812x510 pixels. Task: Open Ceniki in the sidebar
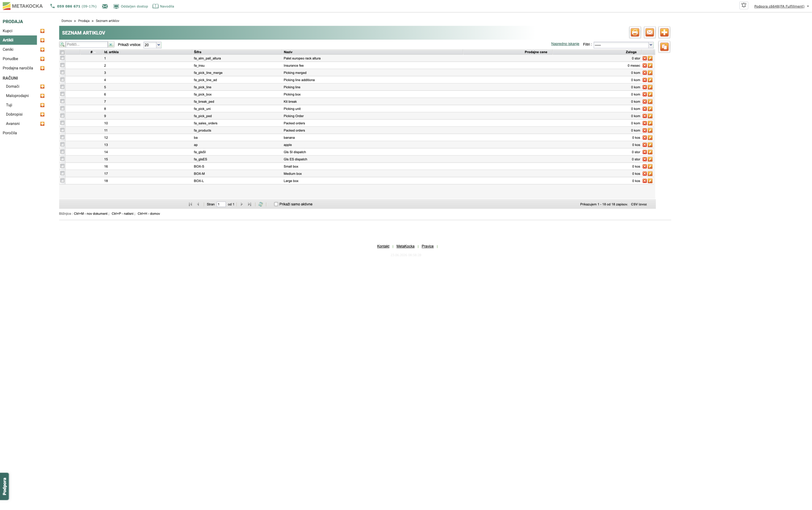8,49
